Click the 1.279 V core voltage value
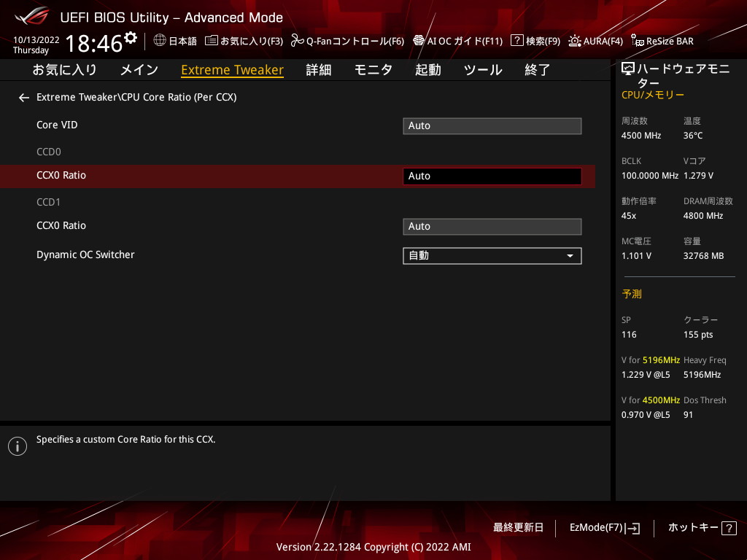 coord(698,176)
